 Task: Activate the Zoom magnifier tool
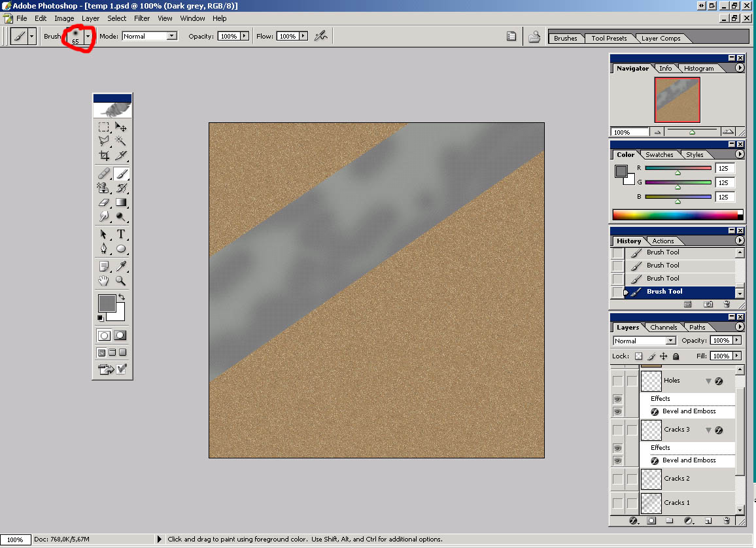pyautogui.click(x=121, y=281)
